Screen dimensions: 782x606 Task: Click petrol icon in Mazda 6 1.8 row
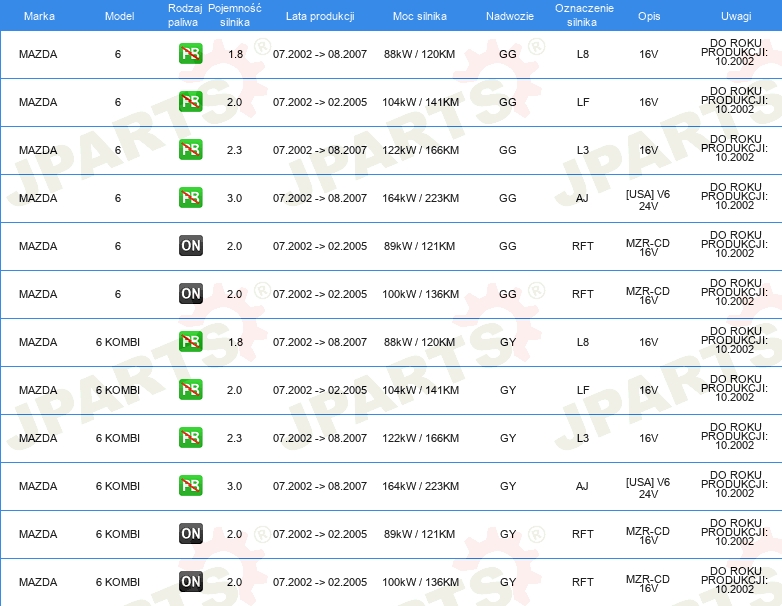(191, 53)
